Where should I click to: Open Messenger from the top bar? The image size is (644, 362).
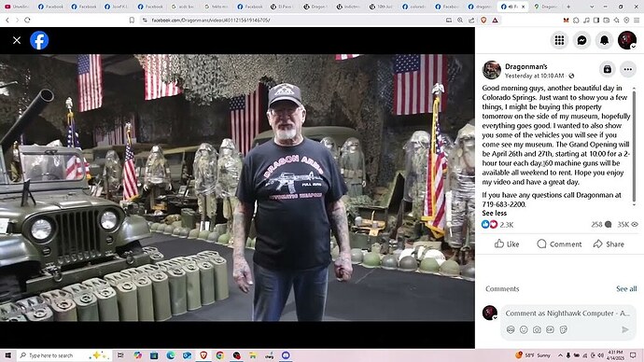click(582, 40)
